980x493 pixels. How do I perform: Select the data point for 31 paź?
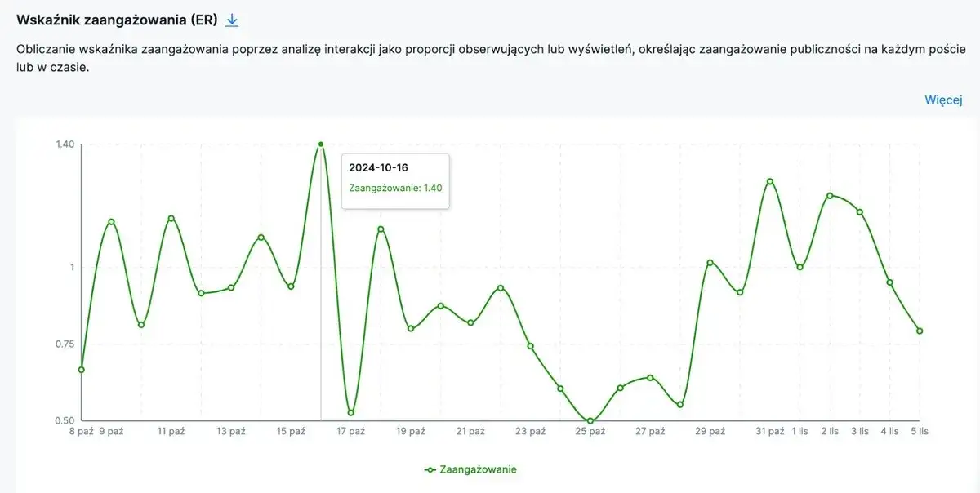coord(769,181)
